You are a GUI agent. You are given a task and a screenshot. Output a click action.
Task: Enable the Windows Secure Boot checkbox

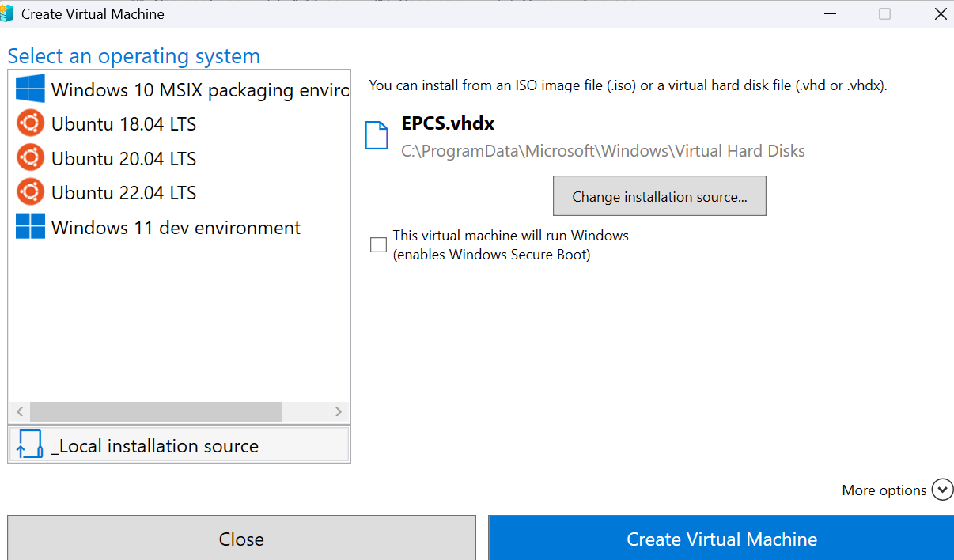tap(379, 245)
